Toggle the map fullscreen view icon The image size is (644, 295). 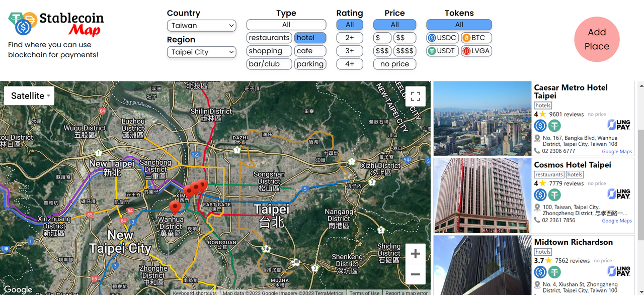tap(415, 96)
